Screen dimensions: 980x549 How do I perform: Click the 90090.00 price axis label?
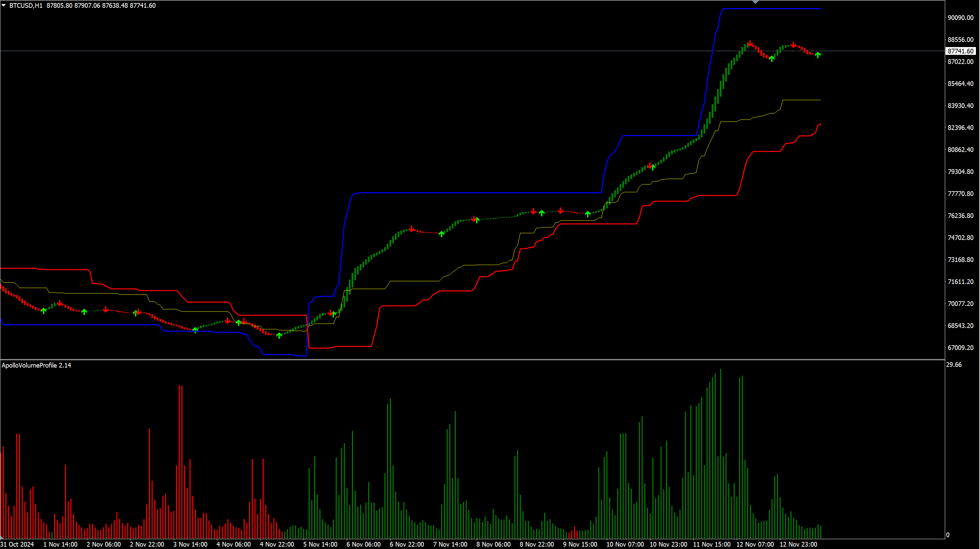960,18
